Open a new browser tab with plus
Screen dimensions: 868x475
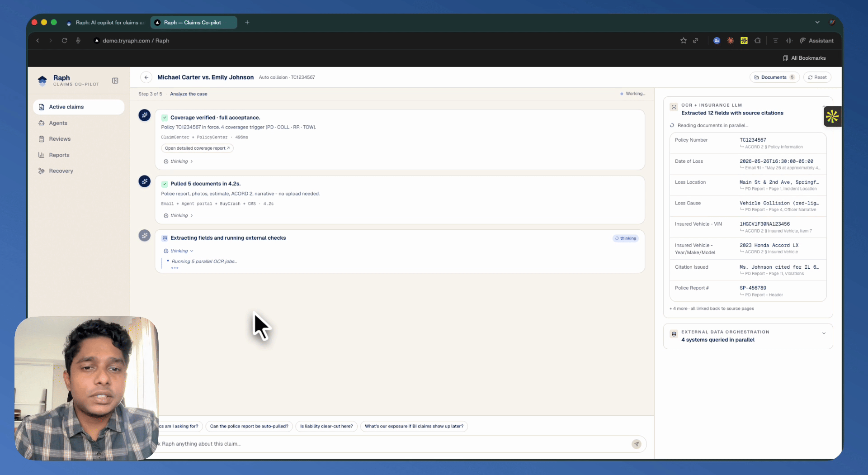coord(247,22)
